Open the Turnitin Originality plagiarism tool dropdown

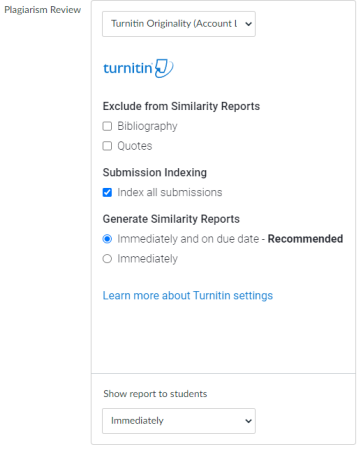click(x=179, y=24)
